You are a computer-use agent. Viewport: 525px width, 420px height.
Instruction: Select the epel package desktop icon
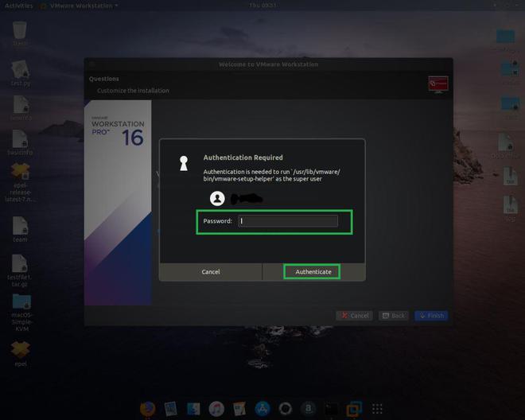pos(21,354)
